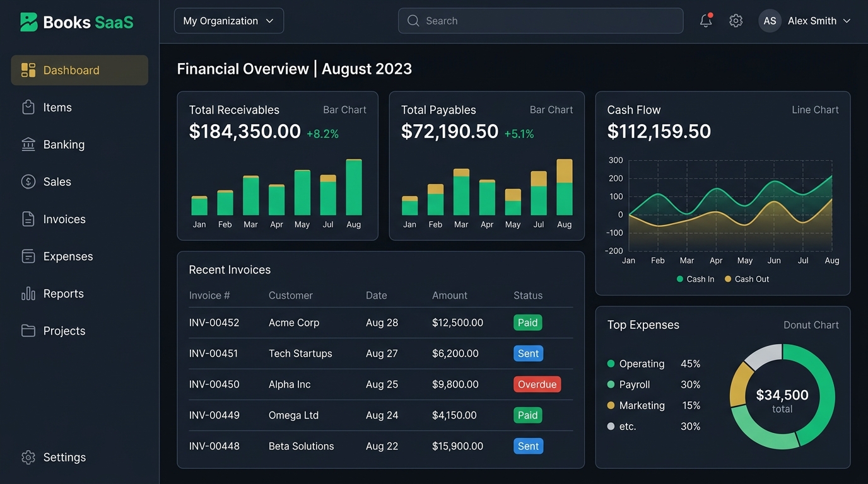Click the Cash In legend dot
The image size is (868, 484).
click(x=680, y=279)
